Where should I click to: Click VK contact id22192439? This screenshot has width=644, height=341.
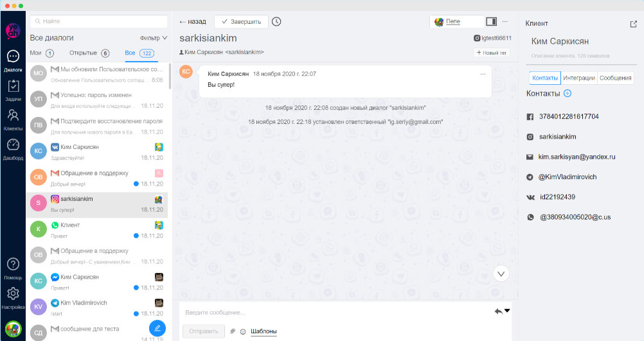pyautogui.click(x=557, y=197)
